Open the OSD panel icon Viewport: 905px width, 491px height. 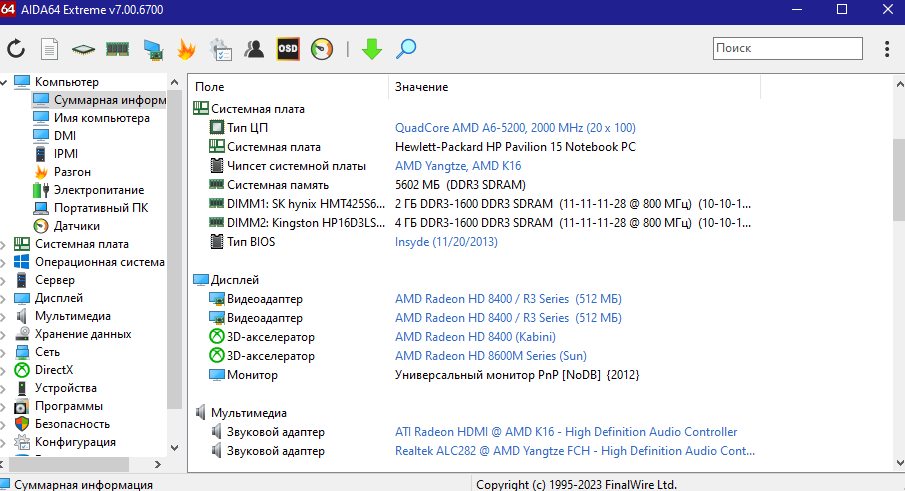point(288,49)
